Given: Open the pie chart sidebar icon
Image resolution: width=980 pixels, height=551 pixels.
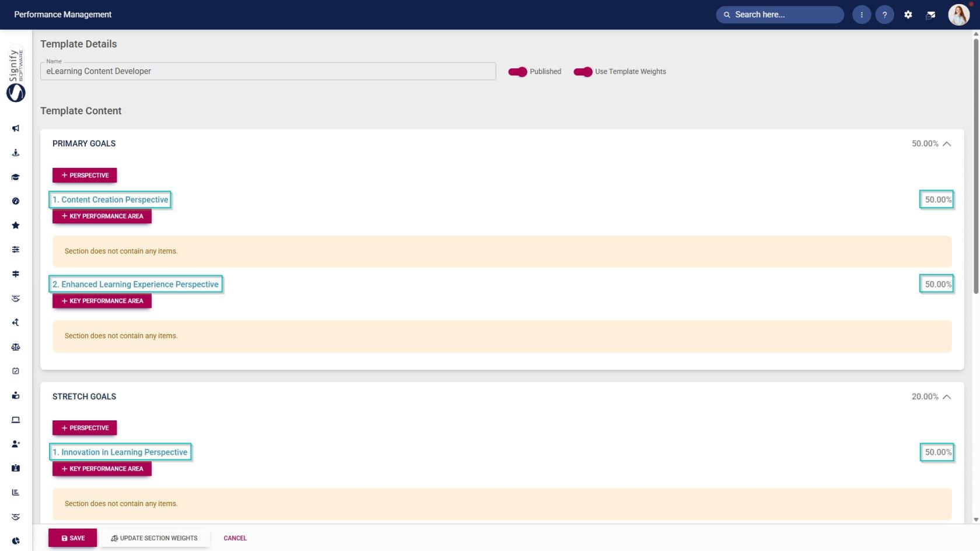Looking at the screenshot, I should coord(16,541).
